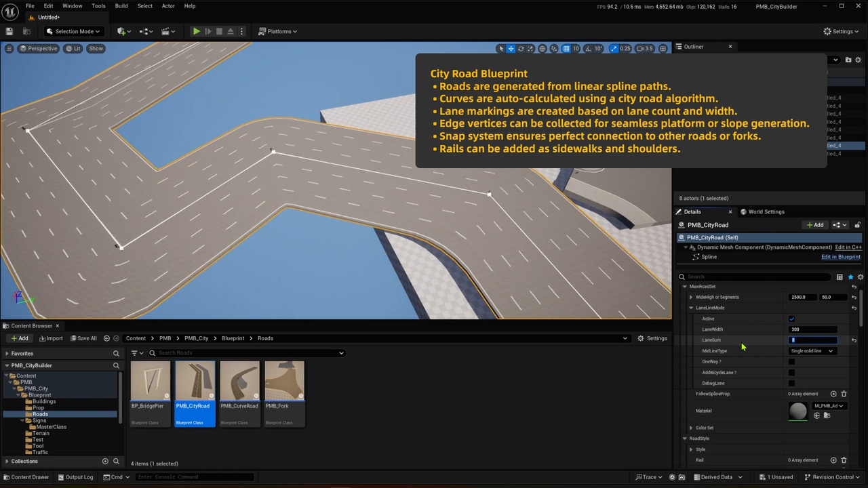Click trash icon beside FollowSplineProp array
The width and height of the screenshot is (868, 488).
[x=844, y=394]
